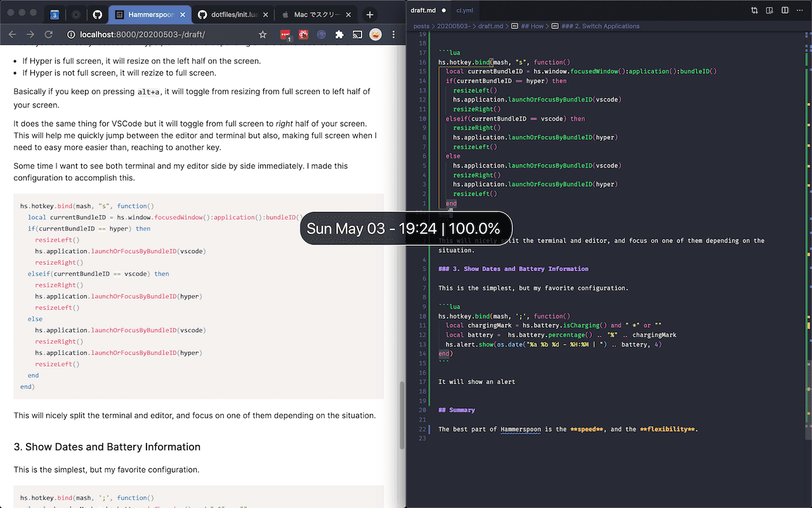Open the red flower extension icon
This screenshot has height=508, width=812.
303,34
